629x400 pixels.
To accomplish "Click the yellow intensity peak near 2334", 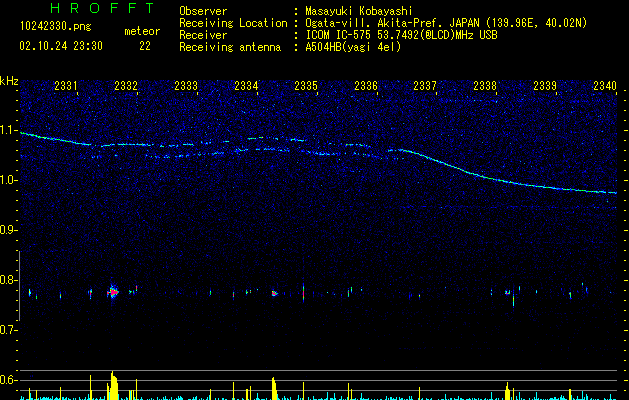I will pyautogui.click(x=274, y=388).
